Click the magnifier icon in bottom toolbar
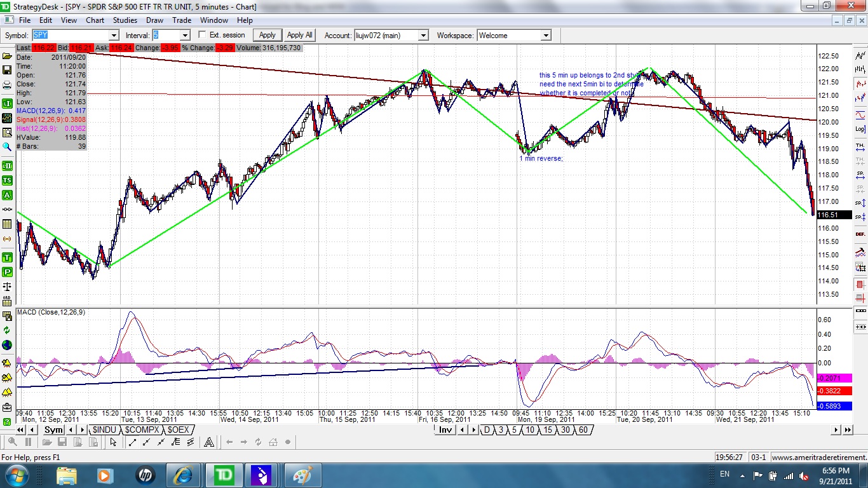 (x=13, y=442)
